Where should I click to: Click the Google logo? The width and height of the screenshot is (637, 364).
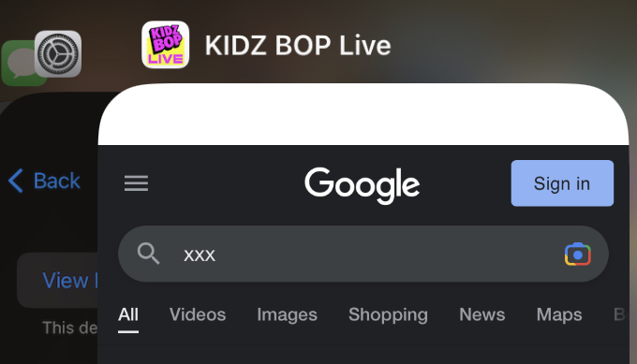tap(362, 185)
